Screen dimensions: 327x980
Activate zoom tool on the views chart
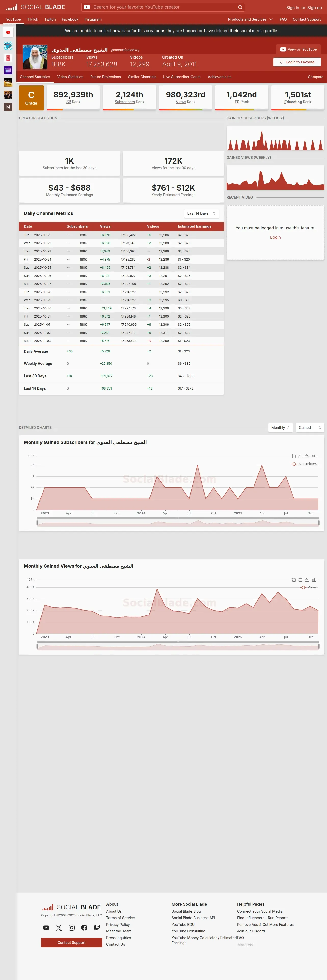[x=293, y=580]
